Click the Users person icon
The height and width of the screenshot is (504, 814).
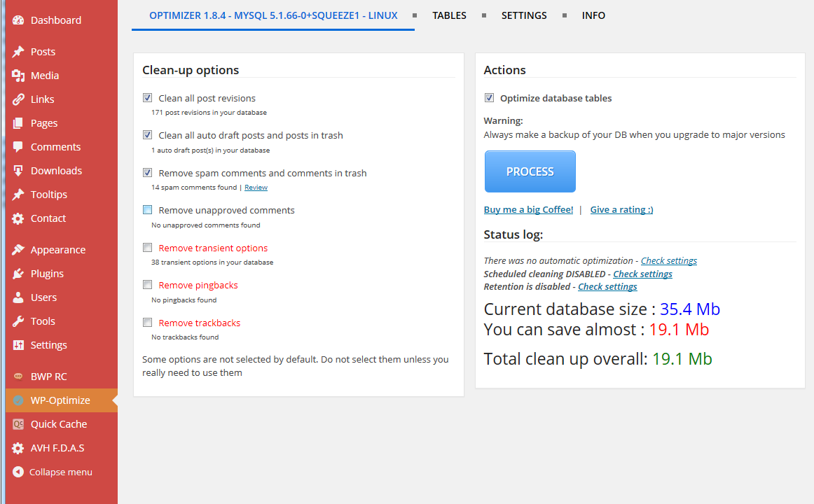click(x=18, y=297)
